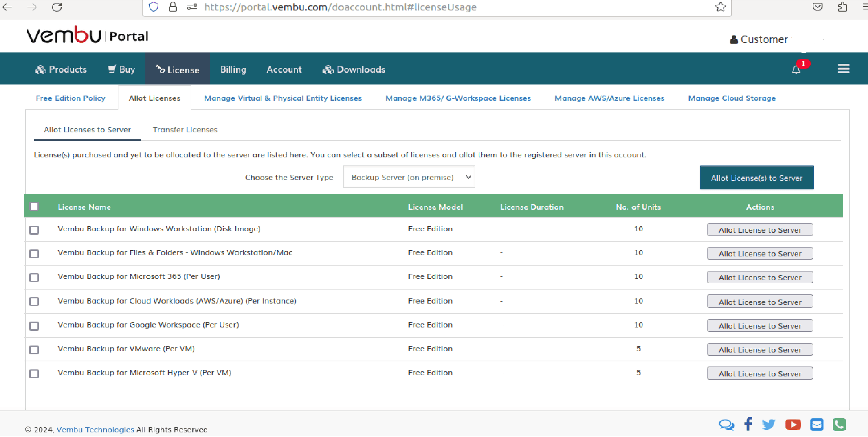Click the blue Allot License(s) to Server button
Image resolution: width=868 pixels, height=437 pixels.
coord(757,177)
